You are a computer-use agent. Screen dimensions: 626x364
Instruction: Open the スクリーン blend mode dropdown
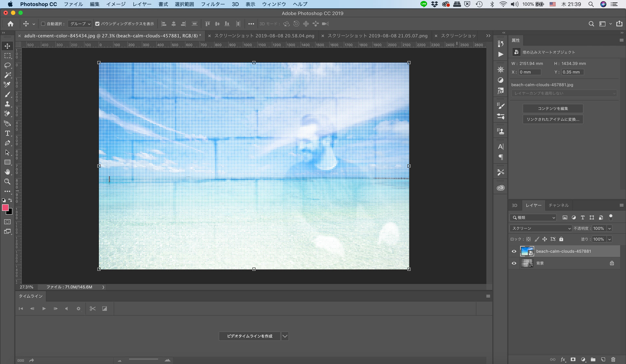pos(541,228)
